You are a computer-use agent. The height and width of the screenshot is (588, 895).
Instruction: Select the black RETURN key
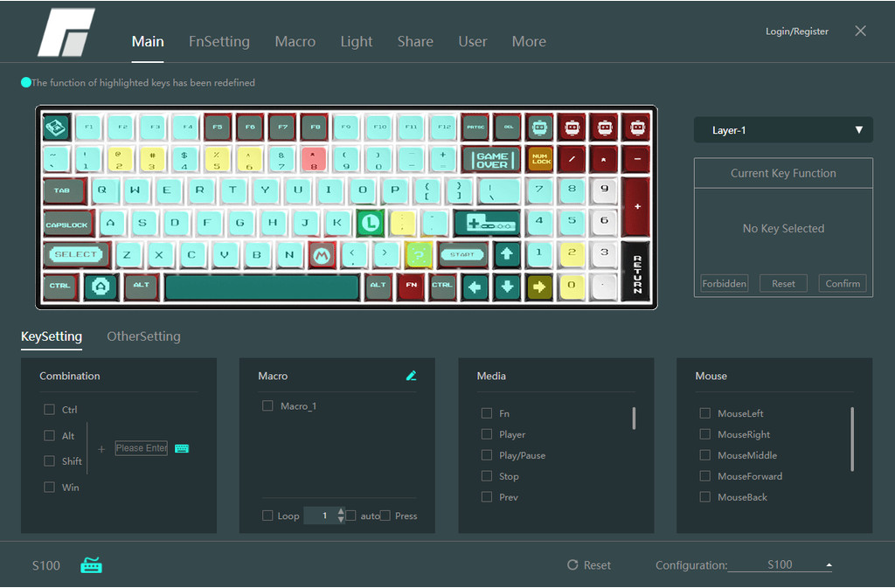point(637,270)
